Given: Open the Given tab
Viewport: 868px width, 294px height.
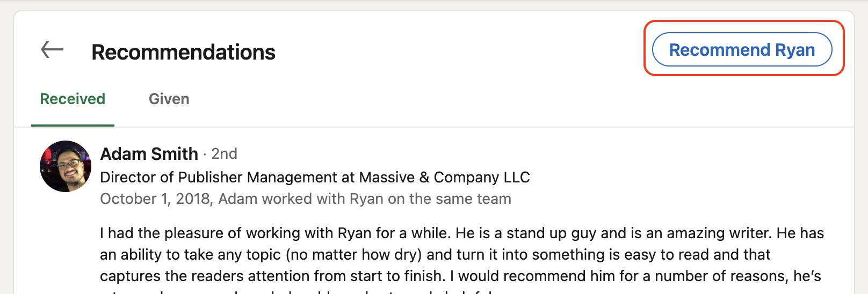Looking at the screenshot, I should pos(169,99).
